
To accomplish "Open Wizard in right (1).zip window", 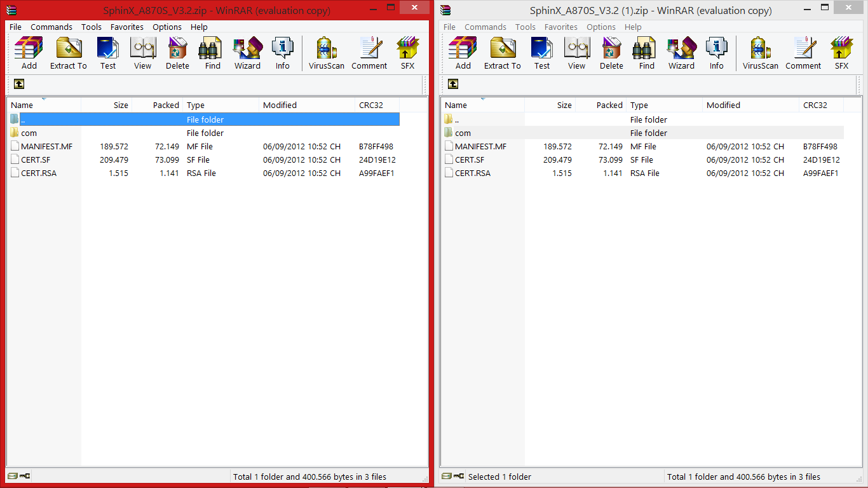I will point(681,53).
